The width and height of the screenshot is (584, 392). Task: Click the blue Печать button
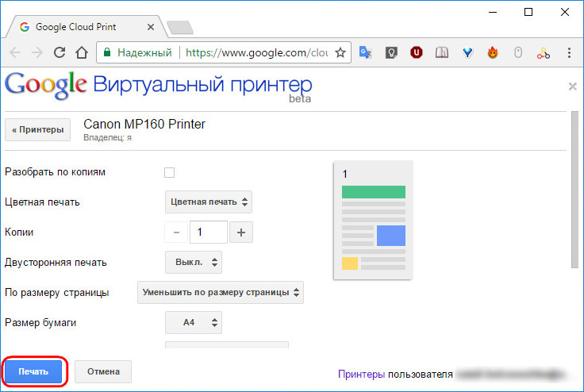pyautogui.click(x=33, y=371)
